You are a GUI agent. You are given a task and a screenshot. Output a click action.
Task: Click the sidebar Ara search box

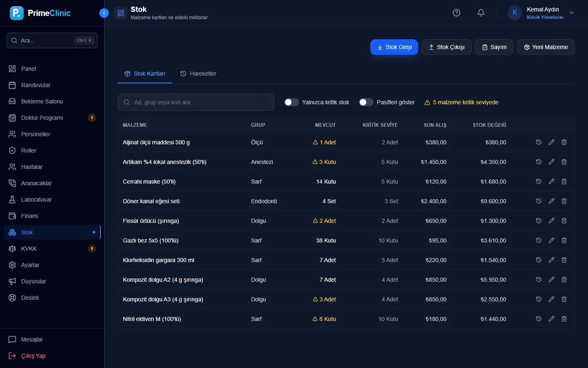coord(52,40)
